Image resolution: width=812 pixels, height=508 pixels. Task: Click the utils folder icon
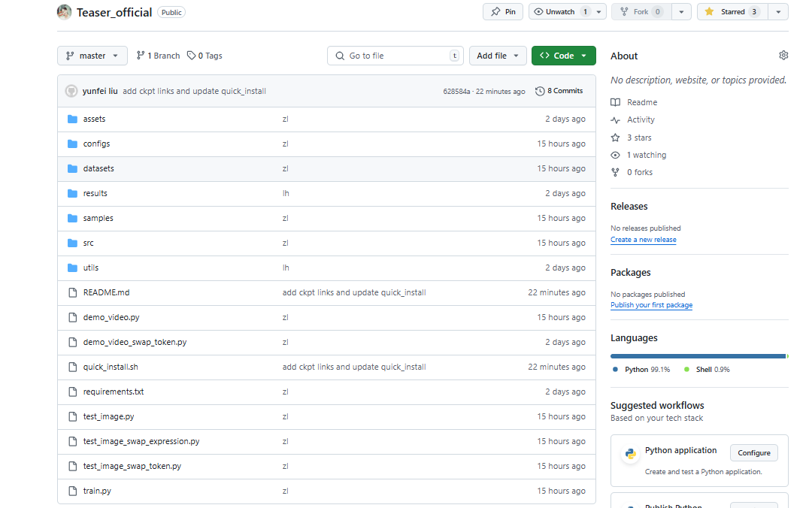(x=72, y=268)
